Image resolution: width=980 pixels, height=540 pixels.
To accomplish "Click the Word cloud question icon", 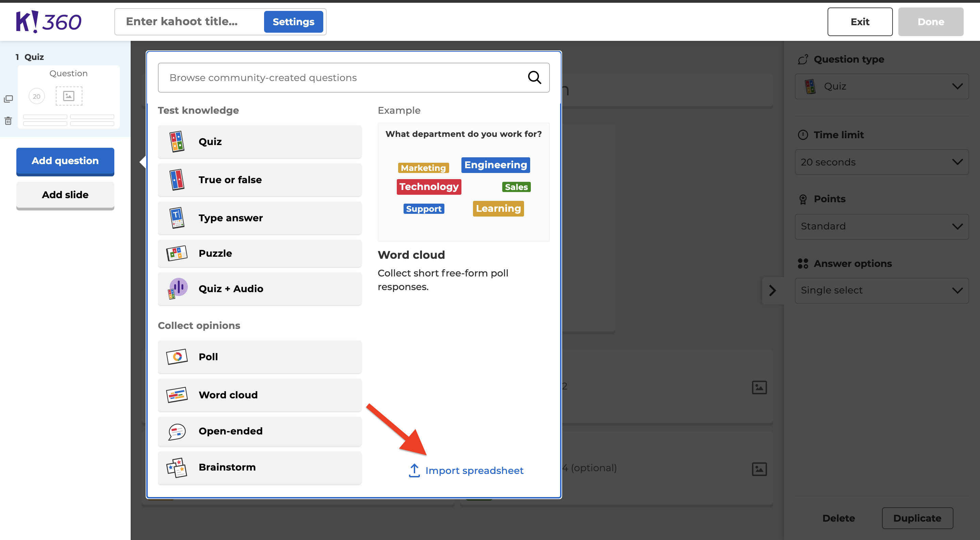I will (x=177, y=394).
